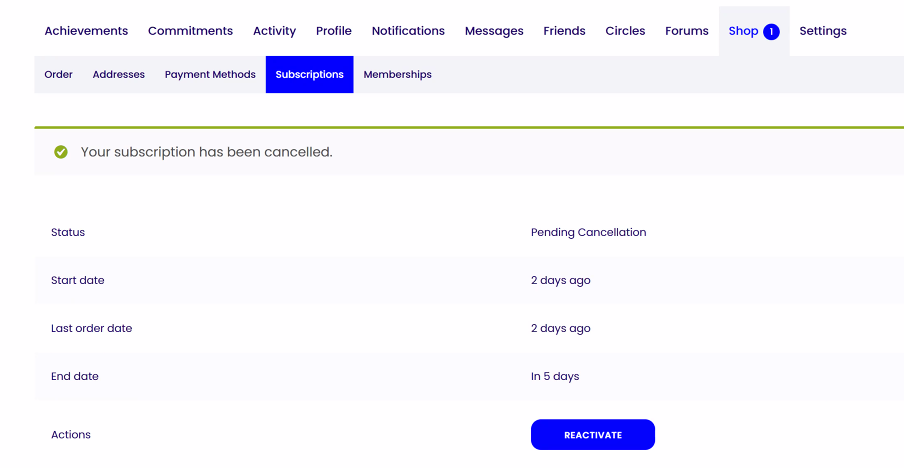The width and height of the screenshot is (904, 468).
Task: Go to the Commitments tab
Action: (x=190, y=31)
